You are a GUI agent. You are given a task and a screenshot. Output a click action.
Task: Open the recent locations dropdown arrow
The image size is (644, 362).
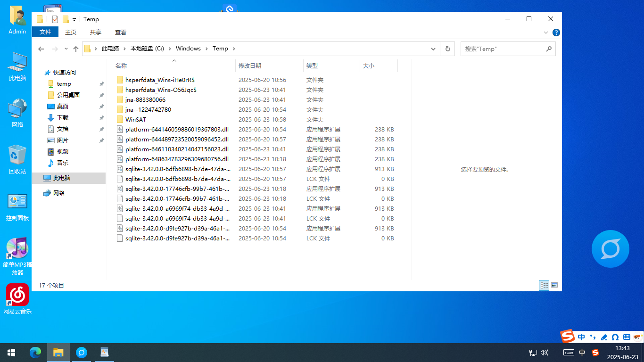tap(66, 49)
